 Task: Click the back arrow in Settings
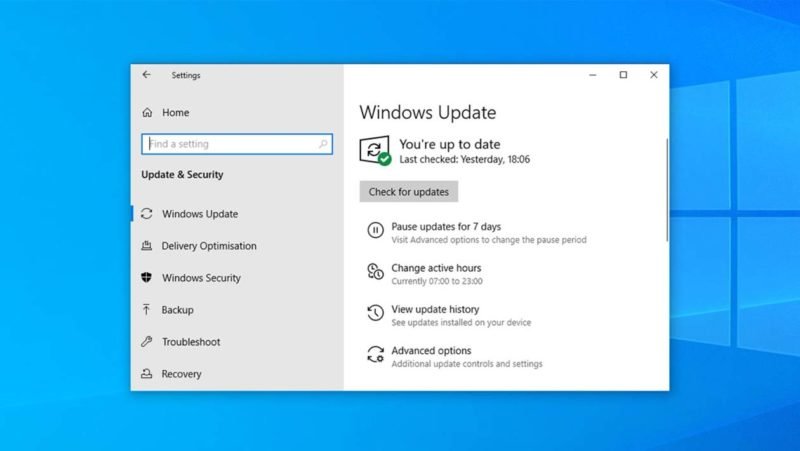tap(146, 74)
